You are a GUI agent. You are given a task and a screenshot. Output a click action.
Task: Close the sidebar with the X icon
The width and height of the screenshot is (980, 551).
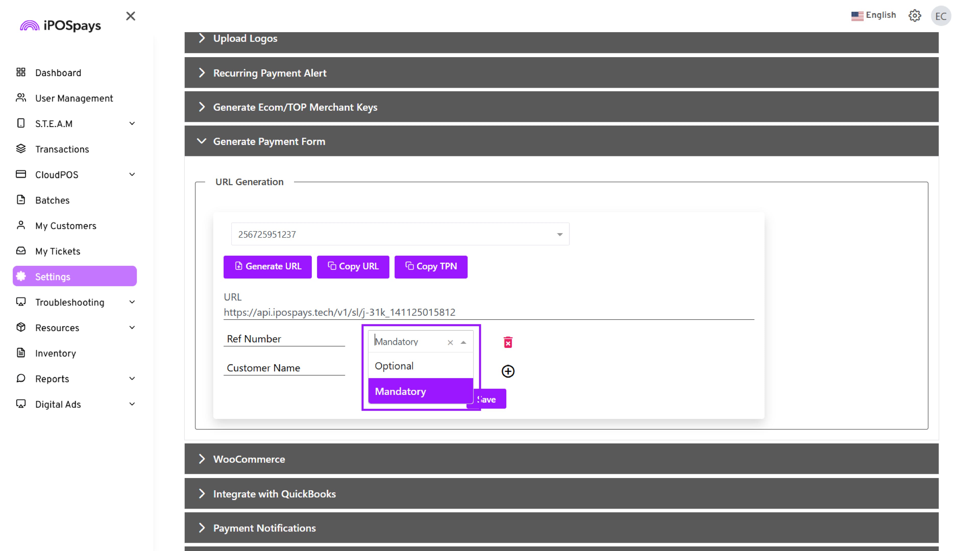click(x=130, y=16)
